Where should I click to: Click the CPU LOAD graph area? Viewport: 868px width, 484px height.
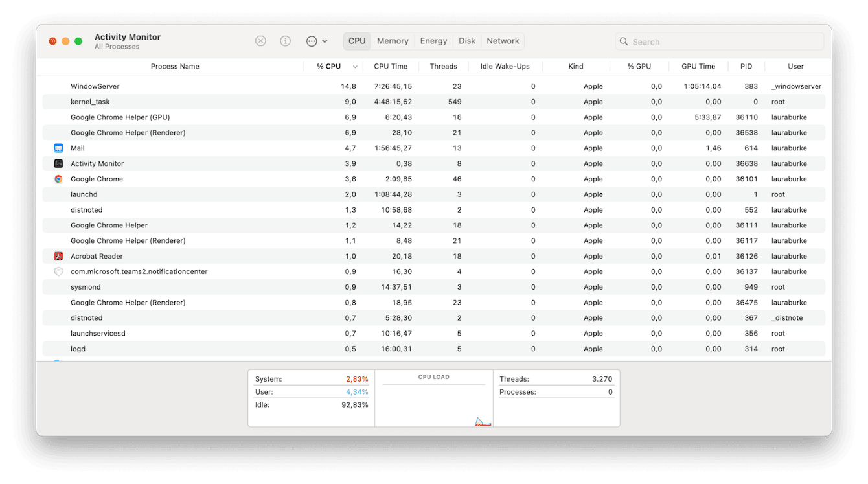pyautogui.click(x=434, y=398)
